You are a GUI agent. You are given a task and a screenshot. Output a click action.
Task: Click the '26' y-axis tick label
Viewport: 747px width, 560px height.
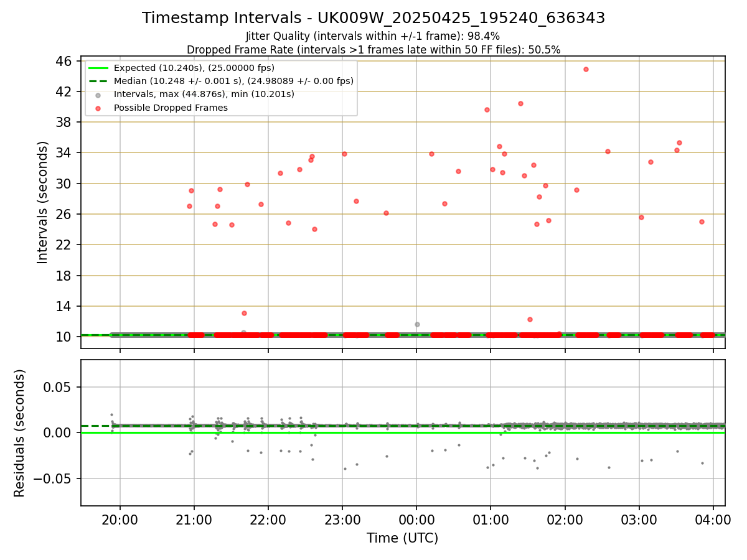click(x=64, y=214)
